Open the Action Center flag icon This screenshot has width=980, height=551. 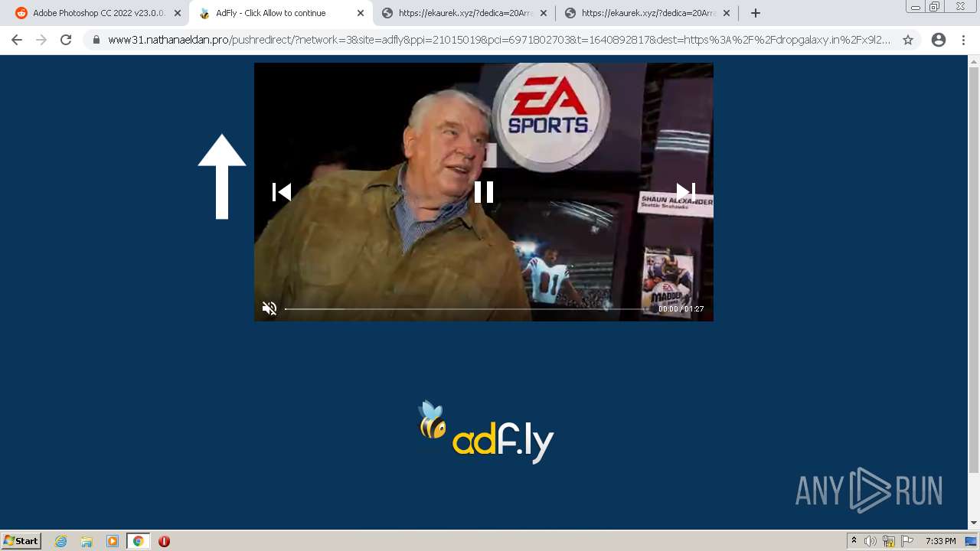[907, 541]
